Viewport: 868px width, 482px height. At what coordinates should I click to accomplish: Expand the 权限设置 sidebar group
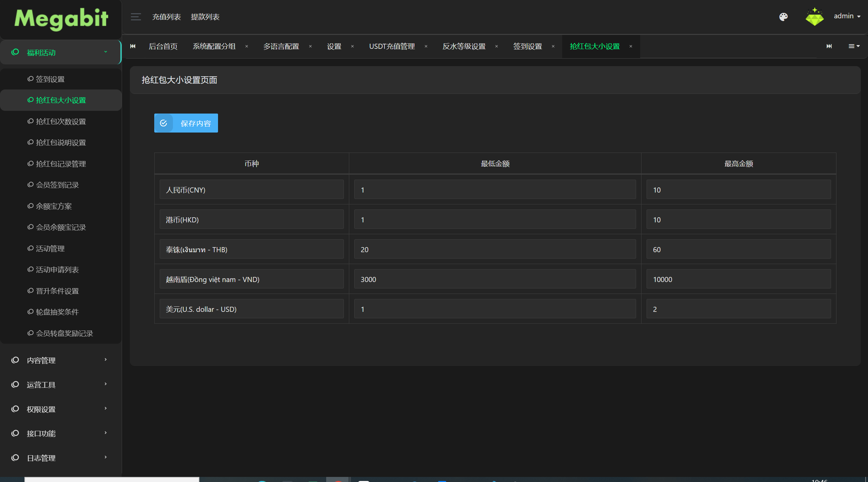click(x=60, y=409)
